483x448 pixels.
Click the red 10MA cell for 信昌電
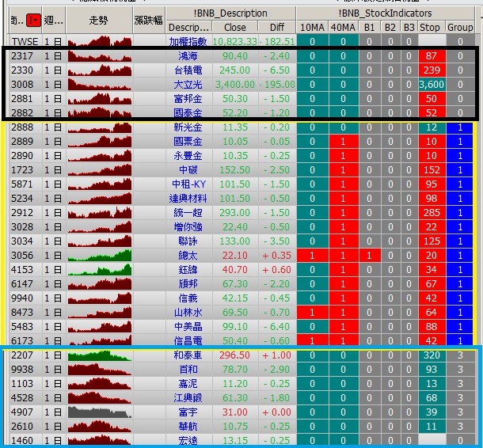[312, 340]
